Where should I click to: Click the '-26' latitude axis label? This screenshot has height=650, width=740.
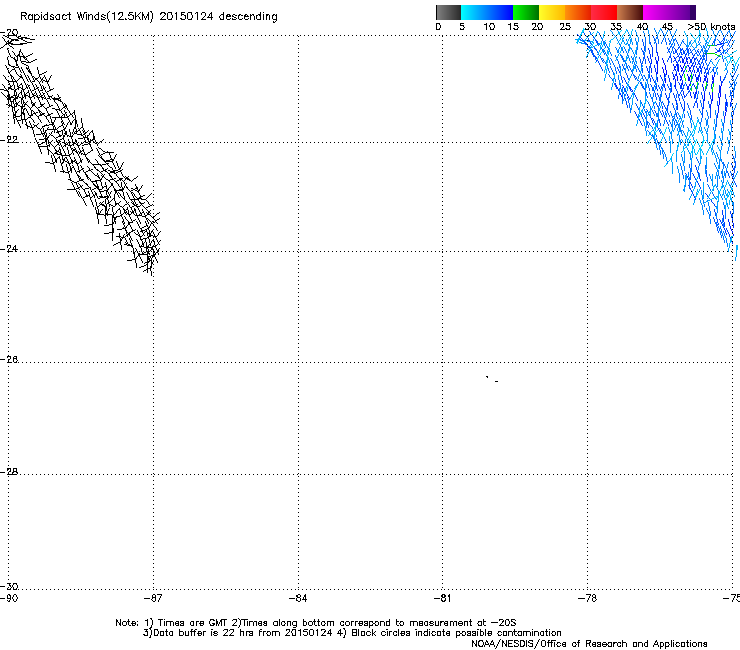[9, 360]
